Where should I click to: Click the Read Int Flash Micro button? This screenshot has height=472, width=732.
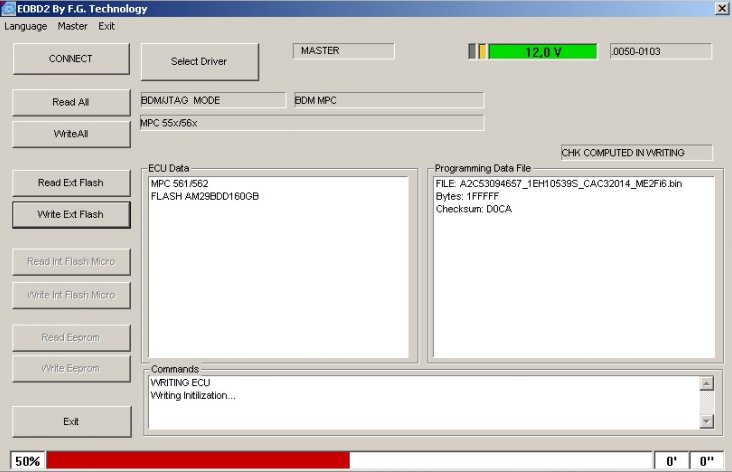tap(71, 261)
